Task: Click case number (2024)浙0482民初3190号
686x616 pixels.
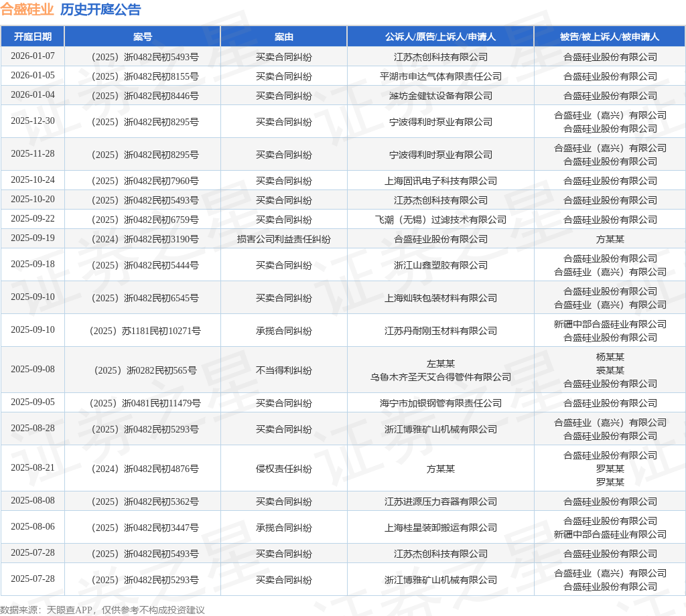Action: click(x=145, y=239)
